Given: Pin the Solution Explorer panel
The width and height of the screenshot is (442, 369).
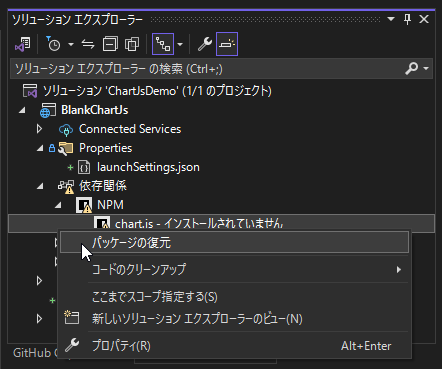Looking at the screenshot, I should tap(407, 19).
